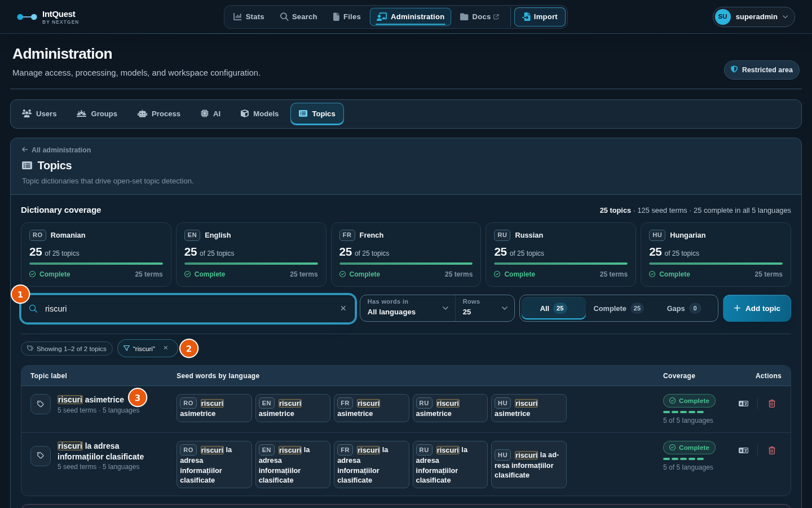Click Romanian coverage progress bar
The width and height of the screenshot is (812, 508).
(96, 264)
